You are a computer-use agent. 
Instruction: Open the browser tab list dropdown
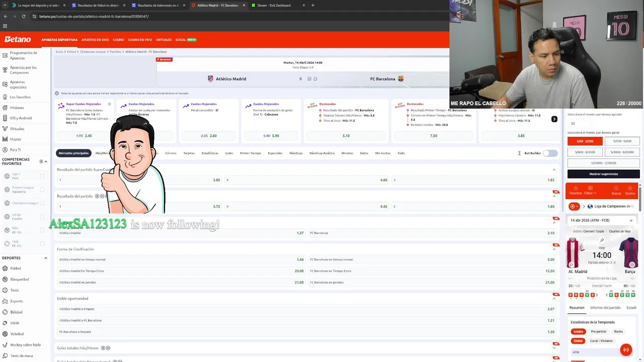pyautogui.click(x=5, y=5)
